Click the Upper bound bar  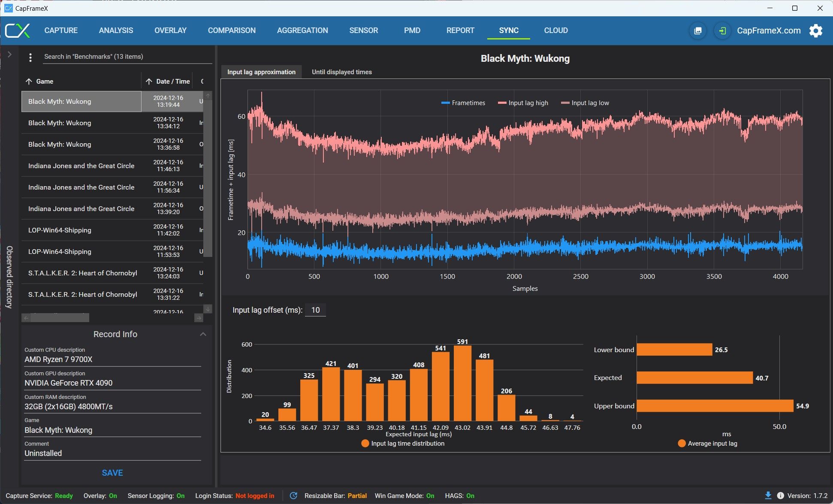pyautogui.click(x=715, y=406)
